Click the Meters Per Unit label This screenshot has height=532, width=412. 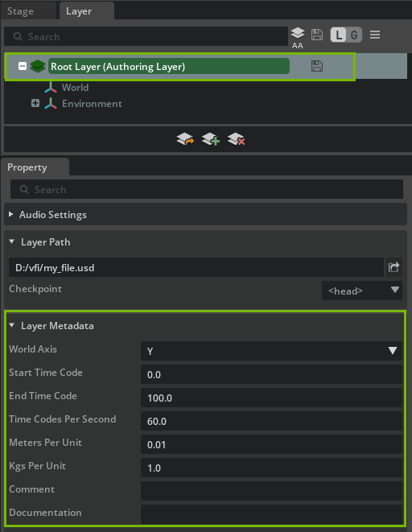pos(45,443)
